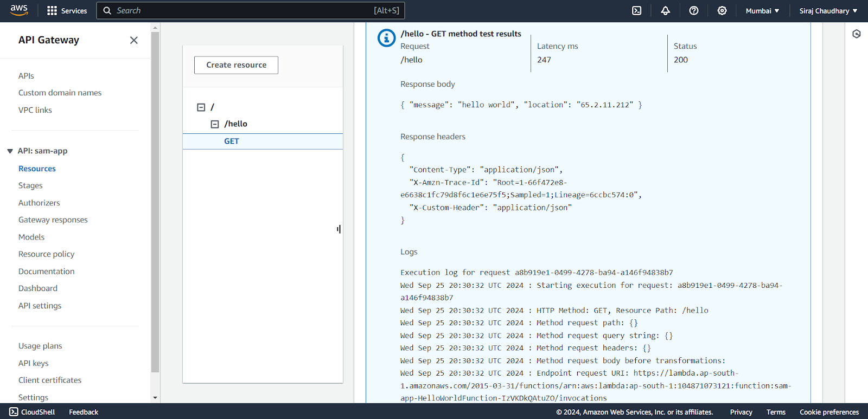Click the Logs heading
The width and height of the screenshot is (868, 419).
pos(409,252)
